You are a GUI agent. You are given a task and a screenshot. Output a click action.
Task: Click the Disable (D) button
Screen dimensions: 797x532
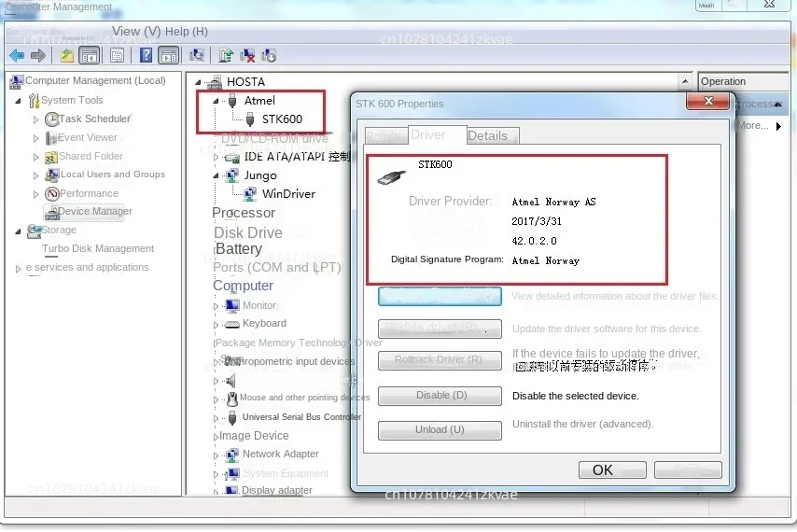(440, 396)
